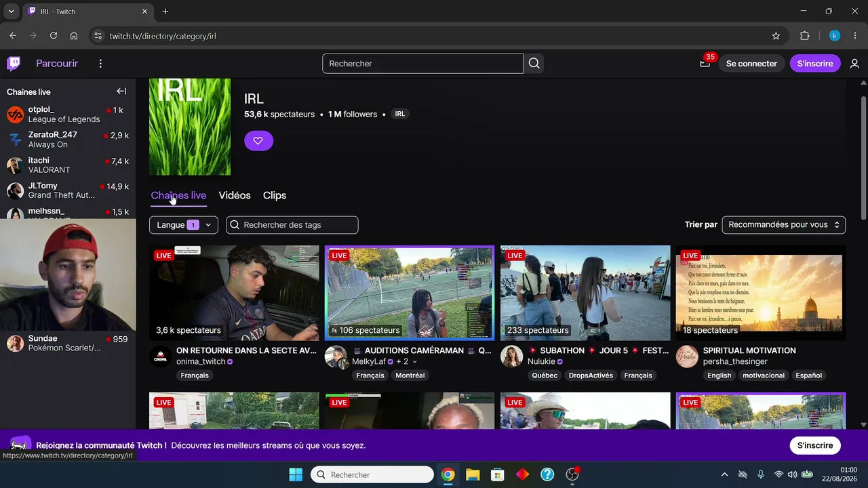Open the Spiritual Motivation stream thumbnail
Viewport: 868px width, 488px height.
761,293
